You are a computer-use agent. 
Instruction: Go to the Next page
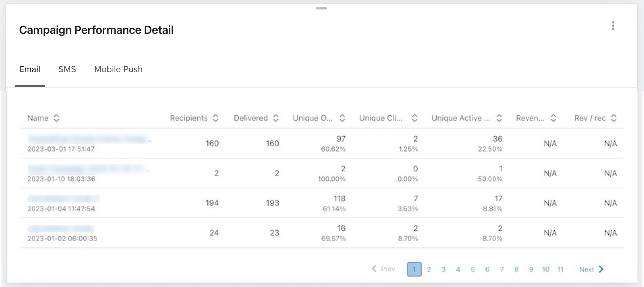coord(591,269)
